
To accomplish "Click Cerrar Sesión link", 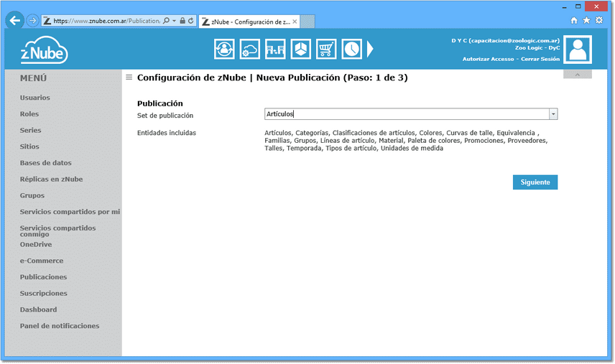I will 540,59.
